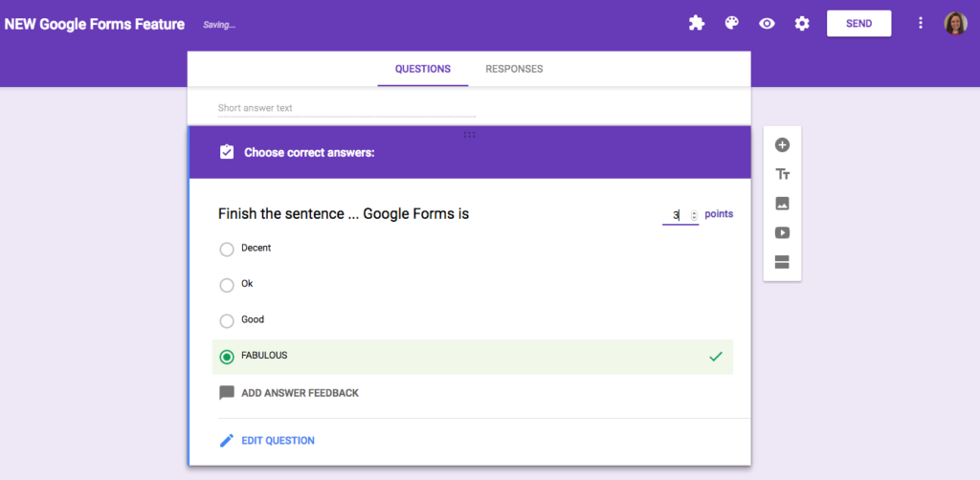
Task: Click the answer feedback speech bubble icon
Action: click(226, 393)
